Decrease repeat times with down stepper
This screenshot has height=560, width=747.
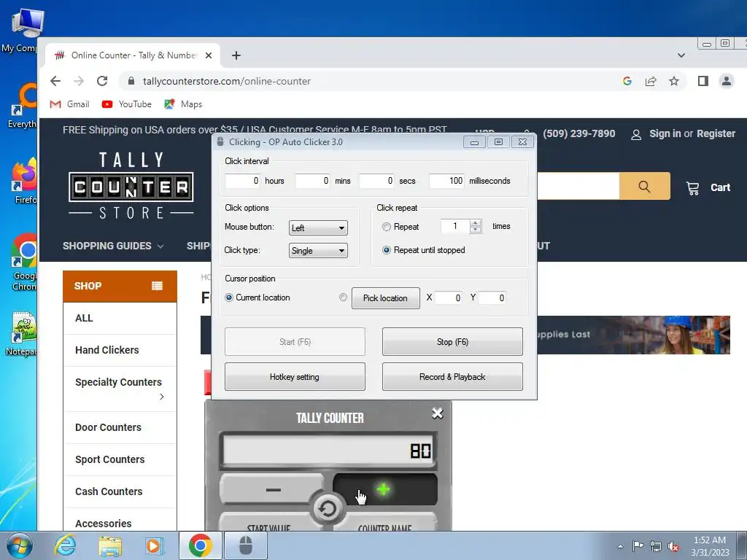pyautogui.click(x=475, y=230)
